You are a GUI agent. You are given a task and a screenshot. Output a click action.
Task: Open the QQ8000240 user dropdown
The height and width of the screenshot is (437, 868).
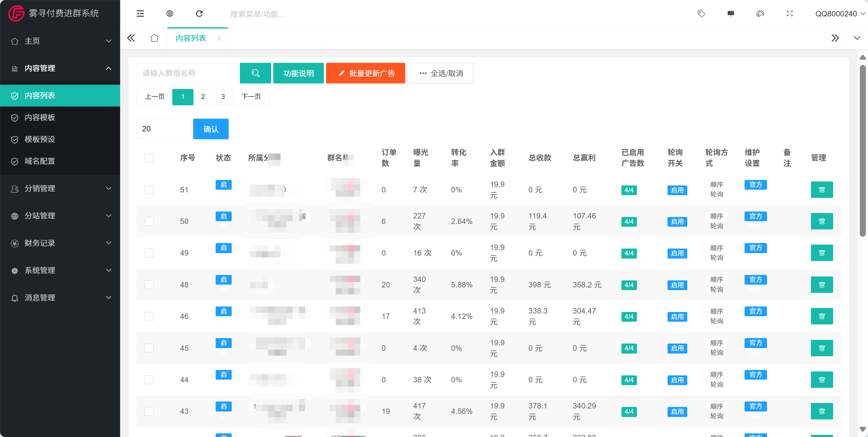840,13
